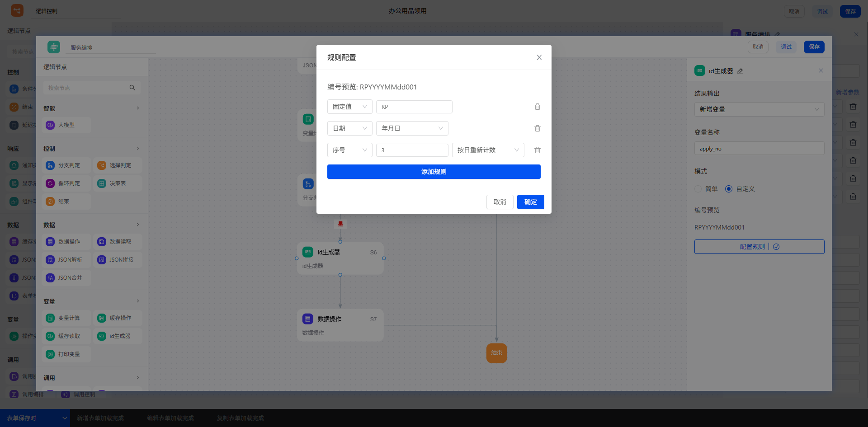Save the 办公用品领用 logic in top bar
This screenshot has width=868, height=427.
(850, 11)
